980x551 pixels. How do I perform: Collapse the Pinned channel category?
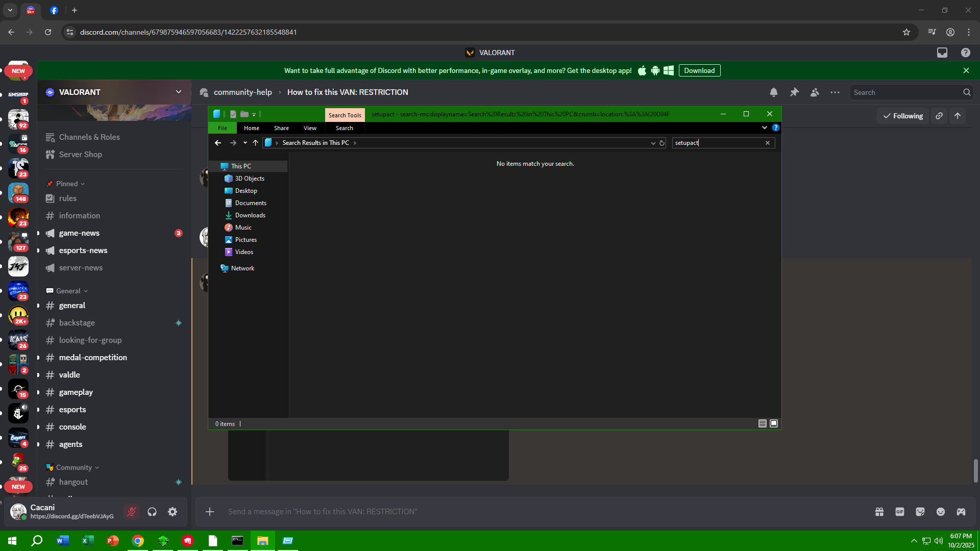pos(67,184)
